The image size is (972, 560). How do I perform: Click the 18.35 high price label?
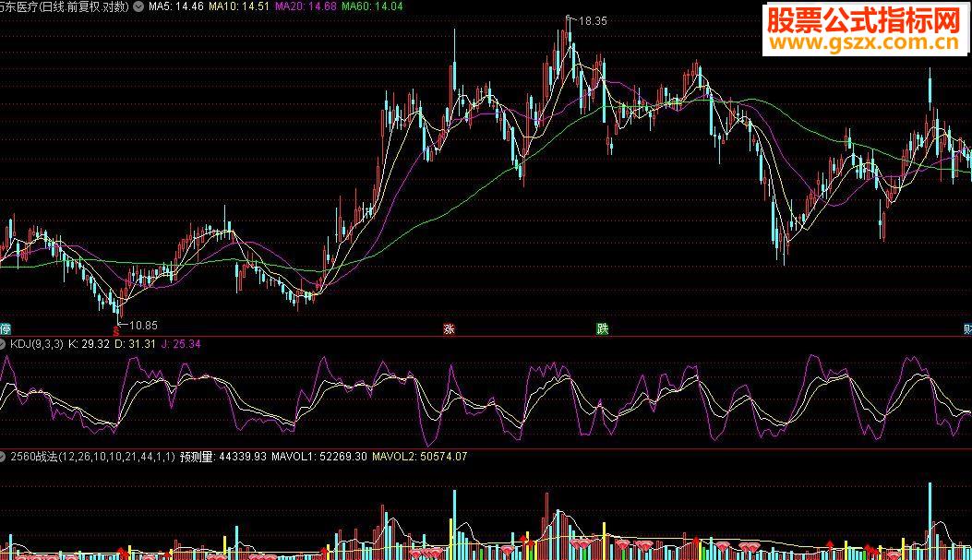[592, 21]
